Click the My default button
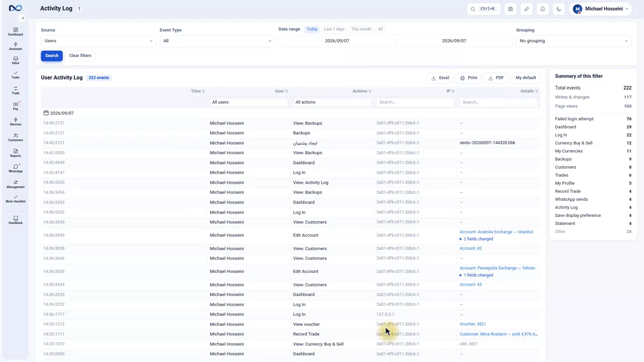Screen dimensions: 644x362 [526, 78]
